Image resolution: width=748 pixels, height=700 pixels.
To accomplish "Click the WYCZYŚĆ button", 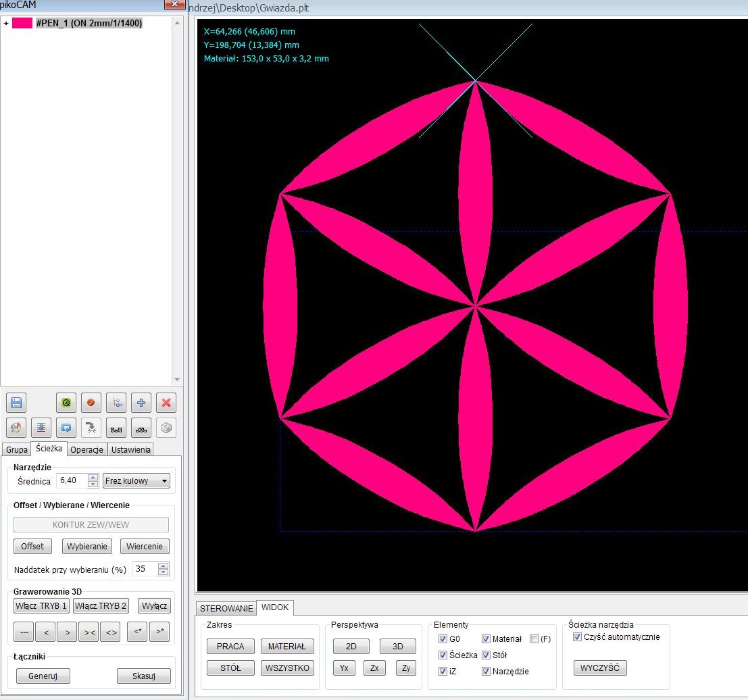I will [x=600, y=668].
